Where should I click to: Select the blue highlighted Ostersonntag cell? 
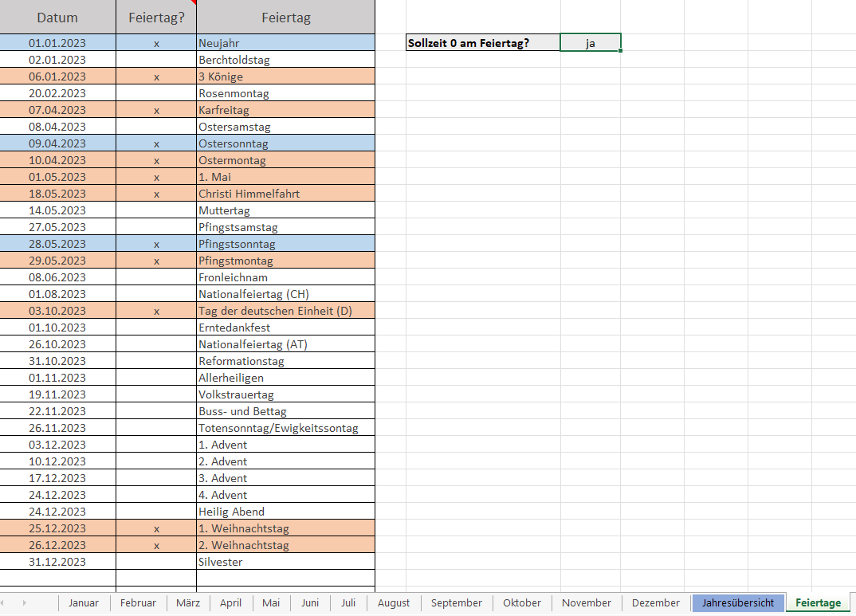pos(285,143)
